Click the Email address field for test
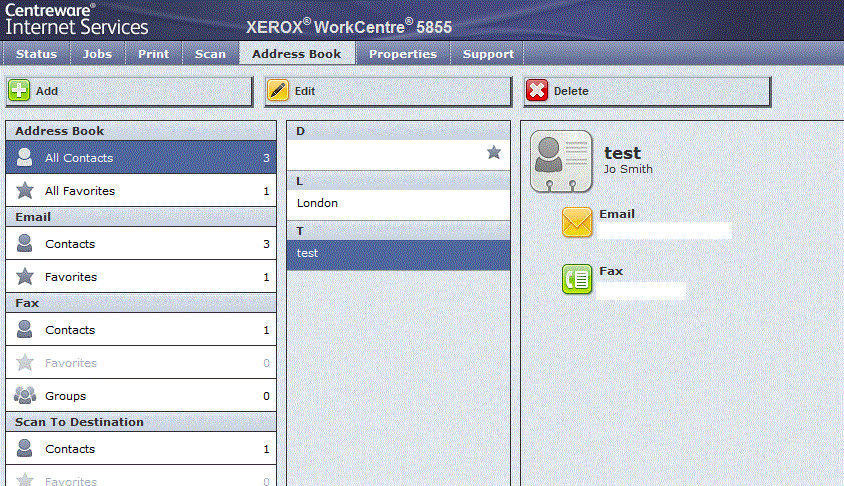 click(x=664, y=231)
